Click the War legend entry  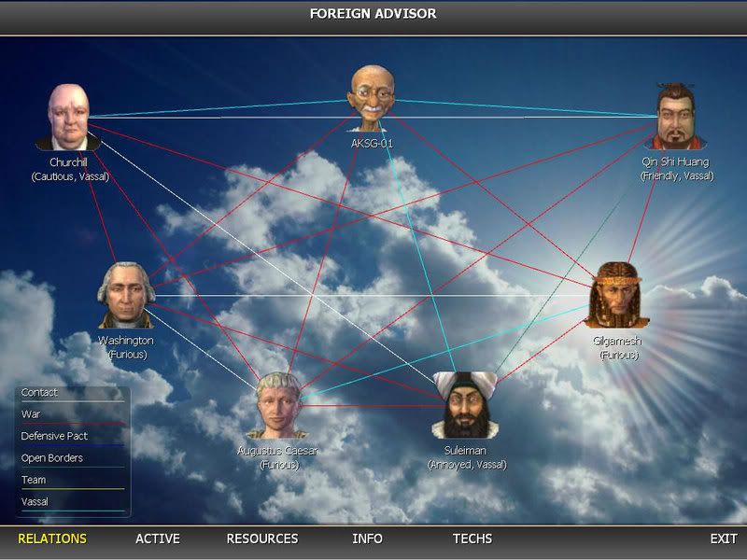pyautogui.click(x=31, y=414)
